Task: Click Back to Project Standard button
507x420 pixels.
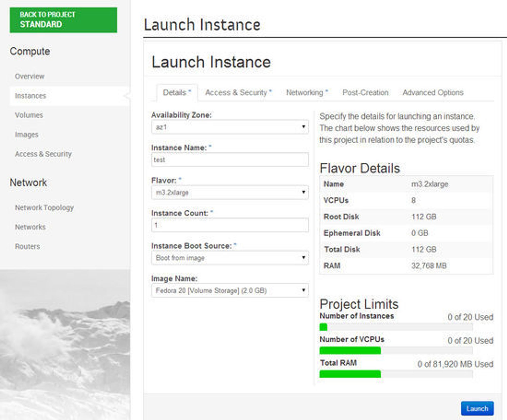Action: pos(63,20)
